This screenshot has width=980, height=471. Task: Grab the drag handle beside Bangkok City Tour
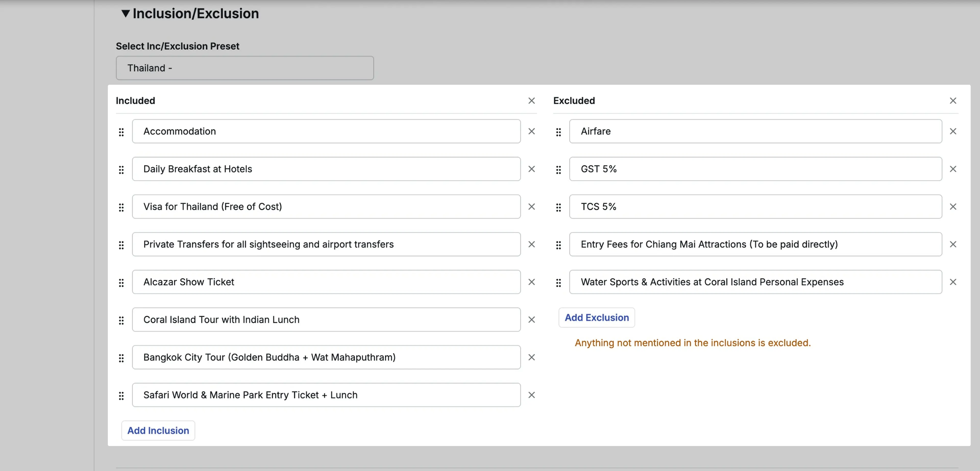point(121,358)
